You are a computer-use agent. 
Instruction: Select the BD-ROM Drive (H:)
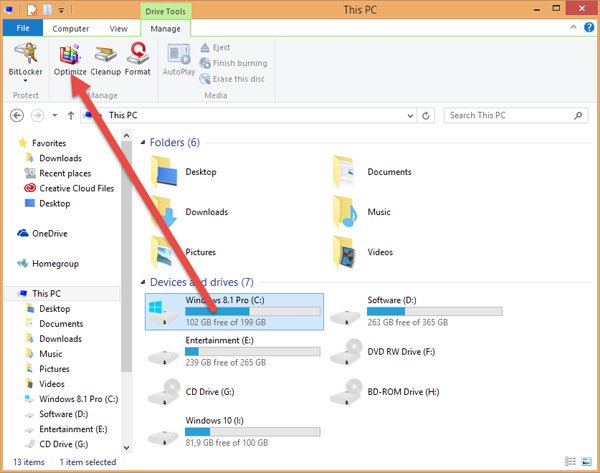tap(385, 392)
